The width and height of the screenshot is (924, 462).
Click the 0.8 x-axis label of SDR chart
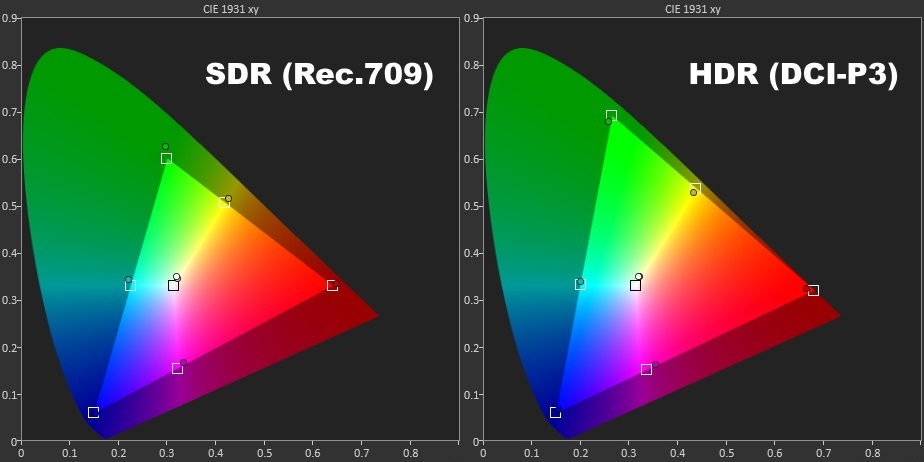tap(410, 453)
